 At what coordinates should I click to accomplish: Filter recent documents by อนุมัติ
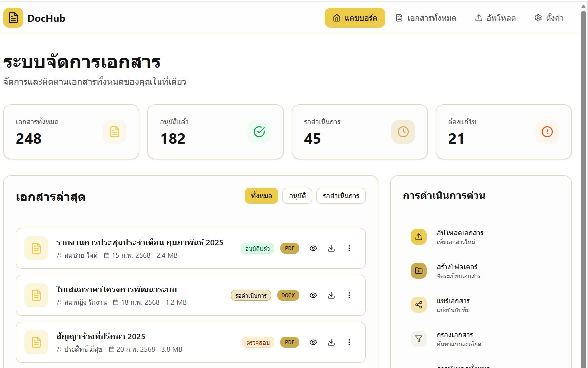[x=297, y=196]
